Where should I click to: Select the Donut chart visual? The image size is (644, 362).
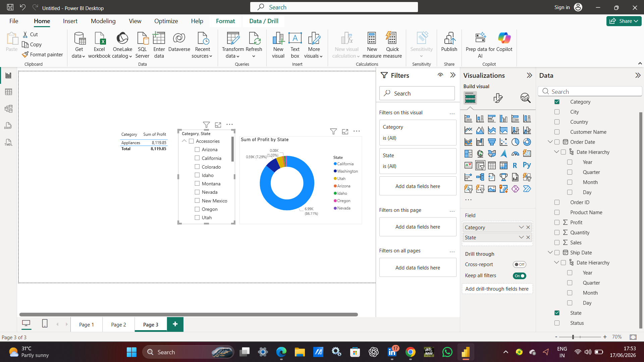pyautogui.click(x=527, y=142)
